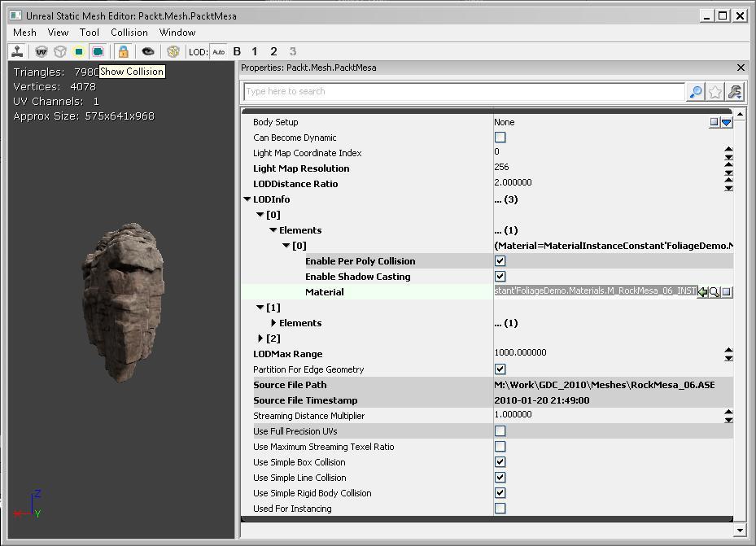Open the Tool menu

tap(90, 33)
